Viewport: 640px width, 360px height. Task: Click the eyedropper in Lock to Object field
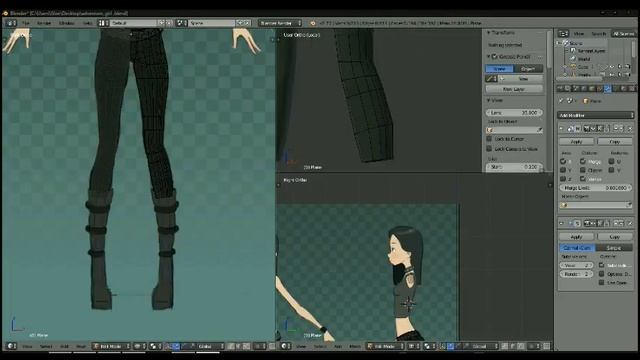pyautogui.click(x=539, y=130)
